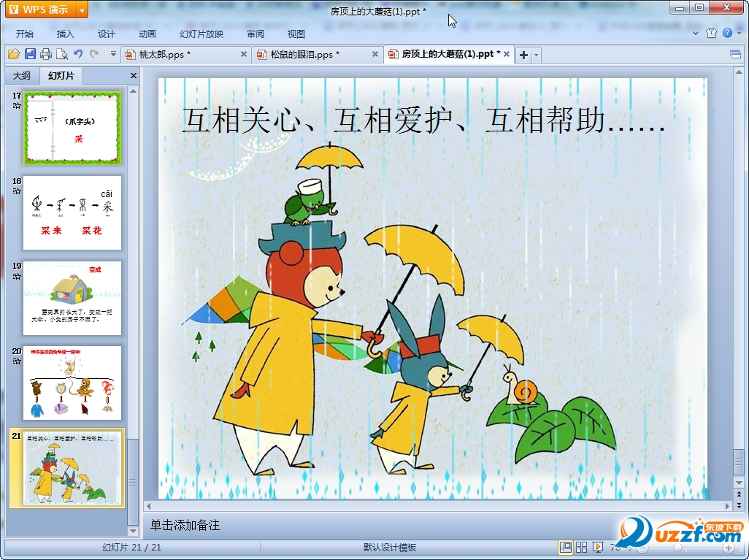The height and width of the screenshot is (560, 749).
Task: Open print preview with the magnifier page icon
Action: [x=61, y=54]
